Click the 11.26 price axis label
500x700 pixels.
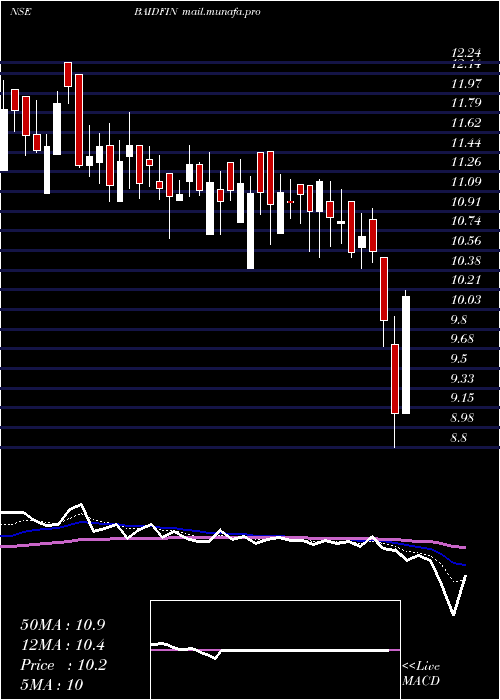pyautogui.click(x=466, y=162)
